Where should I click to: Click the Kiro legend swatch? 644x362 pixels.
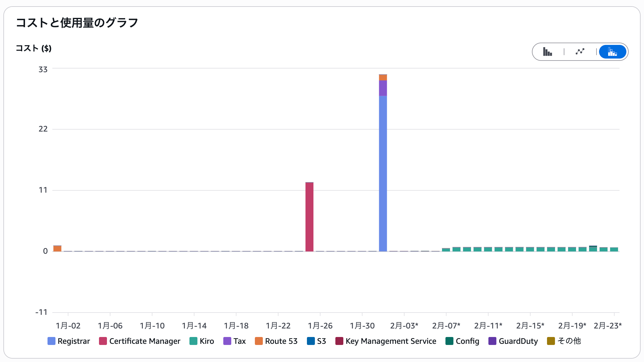[x=193, y=341]
